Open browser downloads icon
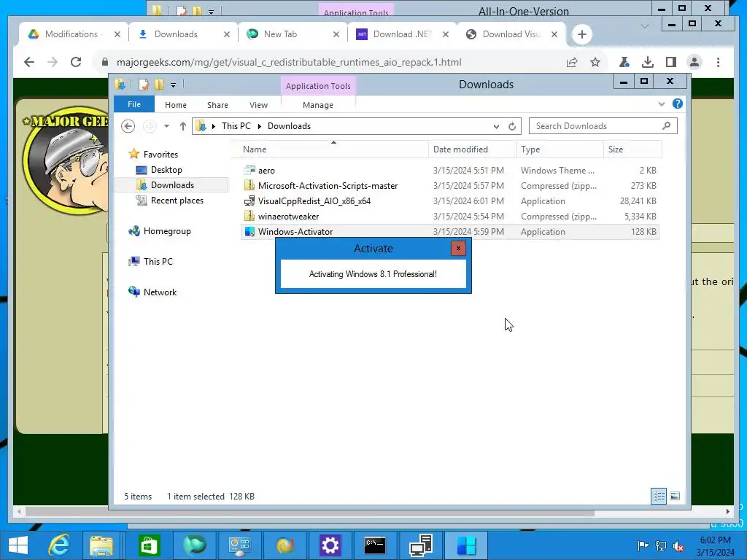Image resolution: width=747 pixels, height=560 pixels. coord(648,62)
